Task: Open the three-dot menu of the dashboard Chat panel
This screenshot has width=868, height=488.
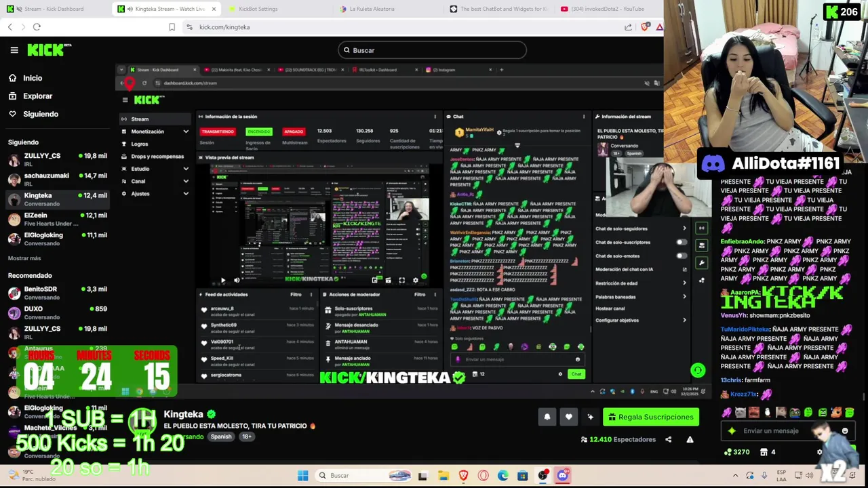Action: [x=584, y=117]
